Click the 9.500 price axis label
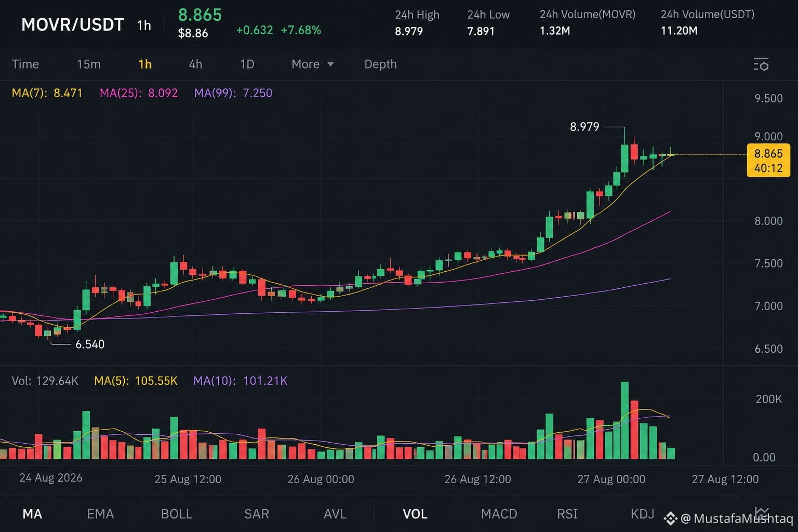Image resolution: width=798 pixels, height=532 pixels. (768, 98)
